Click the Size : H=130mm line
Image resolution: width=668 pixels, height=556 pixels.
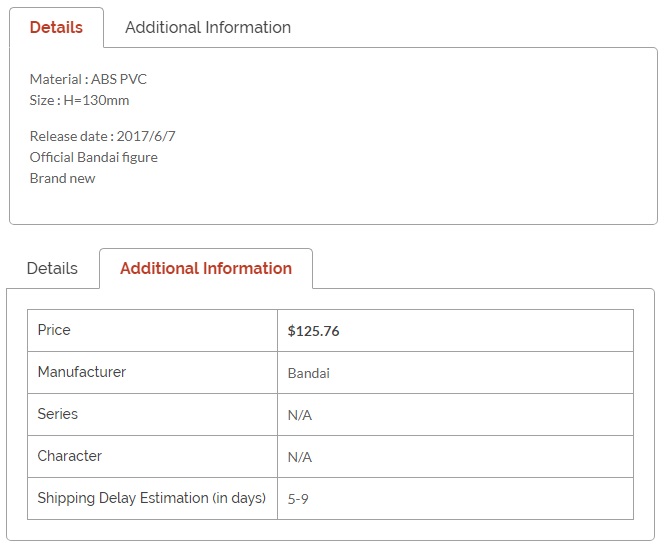point(79,101)
